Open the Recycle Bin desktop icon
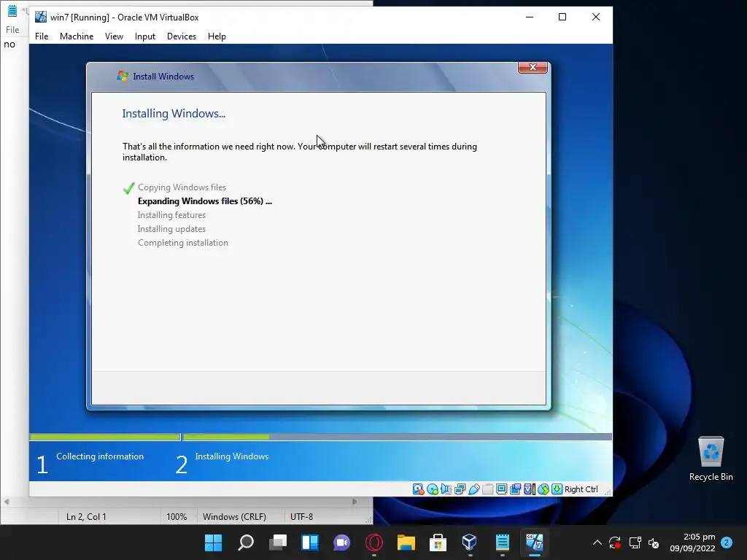 pos(711,459)
